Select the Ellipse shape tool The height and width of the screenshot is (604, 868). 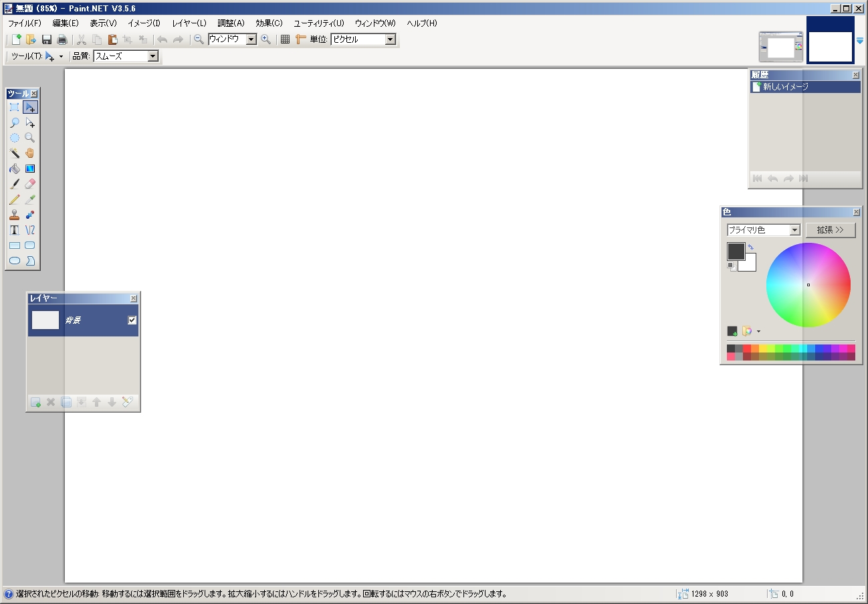pyautogui.click(x=14, y=261)
